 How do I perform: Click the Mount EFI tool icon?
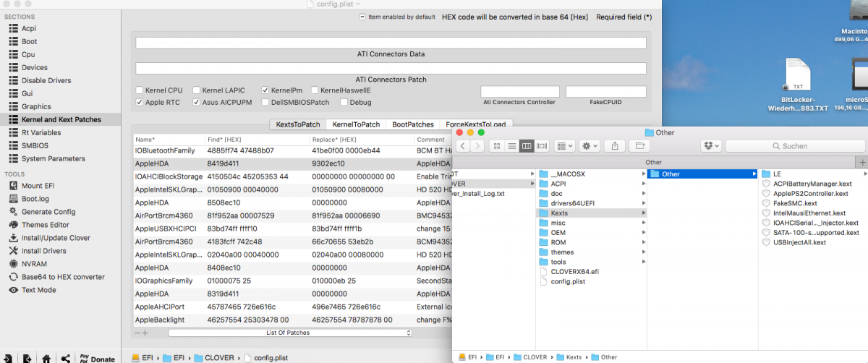pos(13,186)
